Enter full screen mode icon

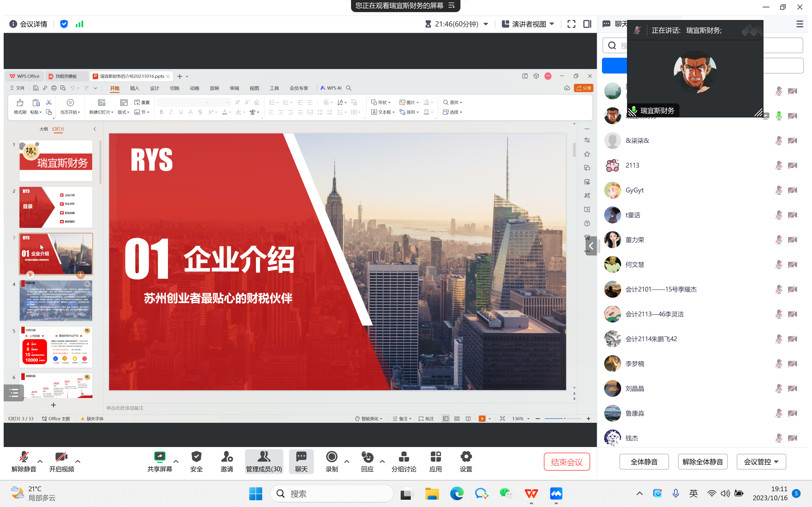pos(572,24)
